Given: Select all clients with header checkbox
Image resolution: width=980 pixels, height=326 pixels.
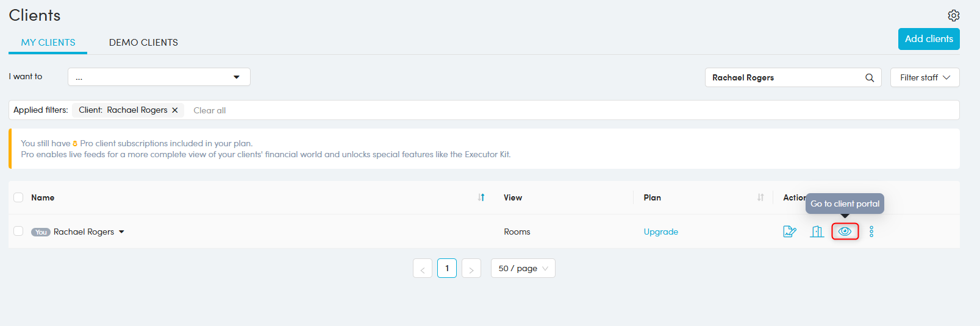Looking at the screenshot, I should [18, 197].
